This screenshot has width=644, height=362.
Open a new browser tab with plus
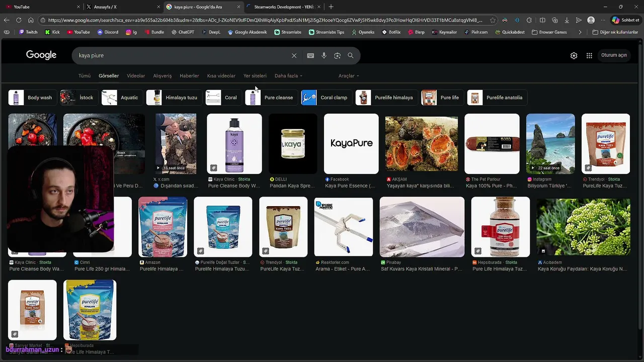[331, 7]
